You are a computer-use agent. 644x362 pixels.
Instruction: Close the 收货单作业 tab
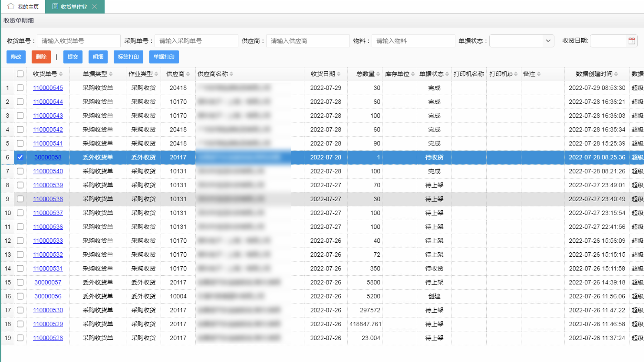point(94,7)
